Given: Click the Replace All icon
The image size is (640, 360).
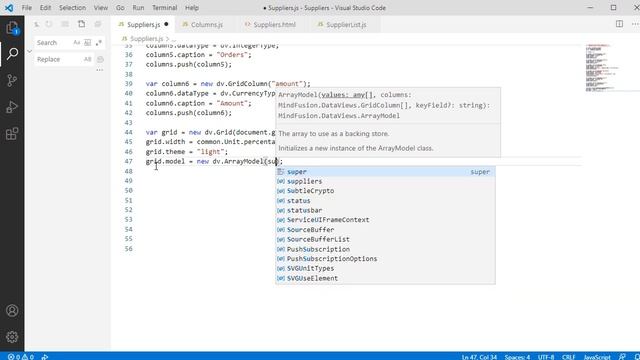Looking at the screenshot, I should click(100, 60).
